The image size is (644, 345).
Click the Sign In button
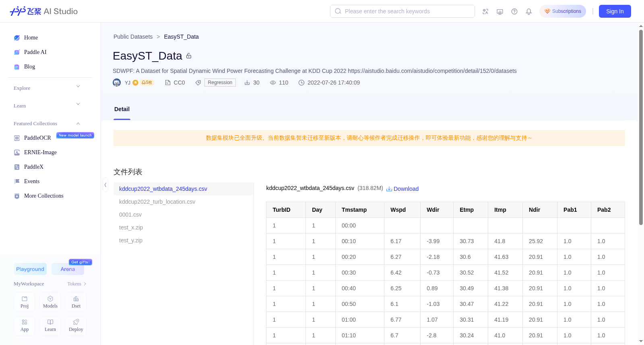pyautogui.click(x=615, y=11)
